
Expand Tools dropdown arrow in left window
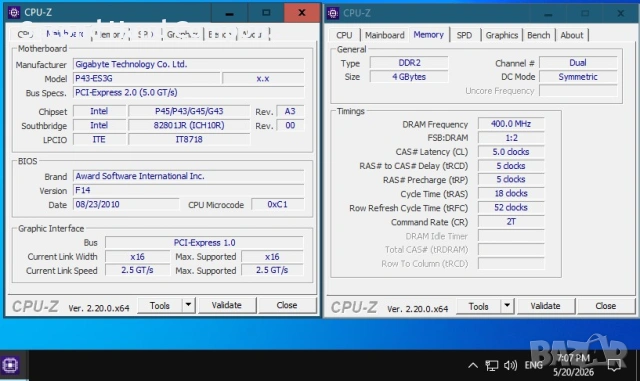[x=188, y=305]
